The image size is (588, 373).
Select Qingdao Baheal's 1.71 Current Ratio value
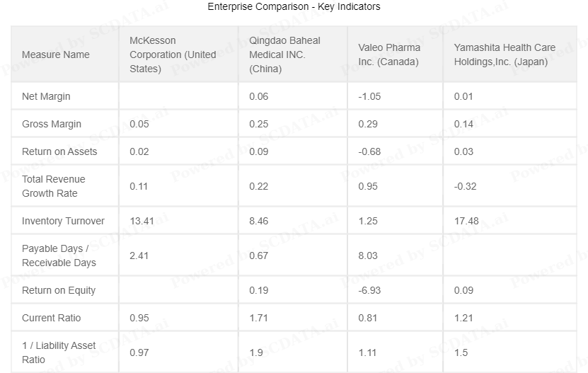pyautogui.click(x=258, y=318)
